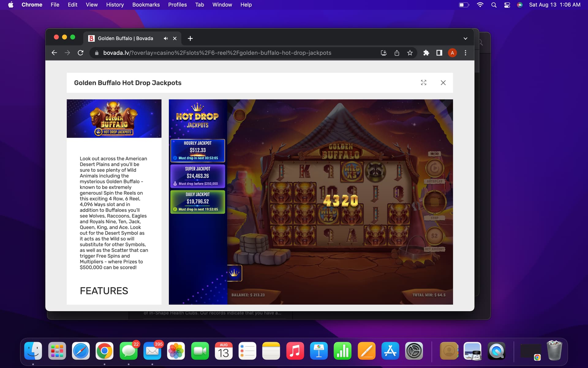Mute the Golden Buffalo tab audio
The image size is (588, 368).
point(166,38)
